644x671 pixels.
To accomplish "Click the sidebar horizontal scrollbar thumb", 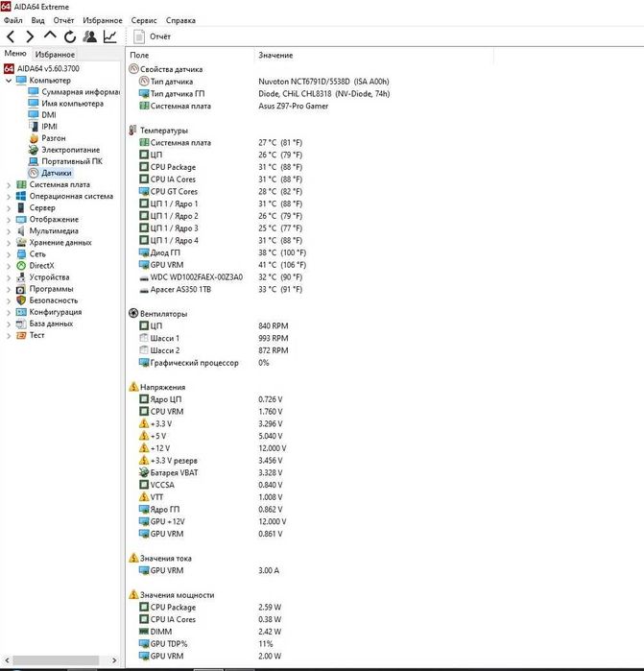I will pyautogui.click(x=56, y=659).
